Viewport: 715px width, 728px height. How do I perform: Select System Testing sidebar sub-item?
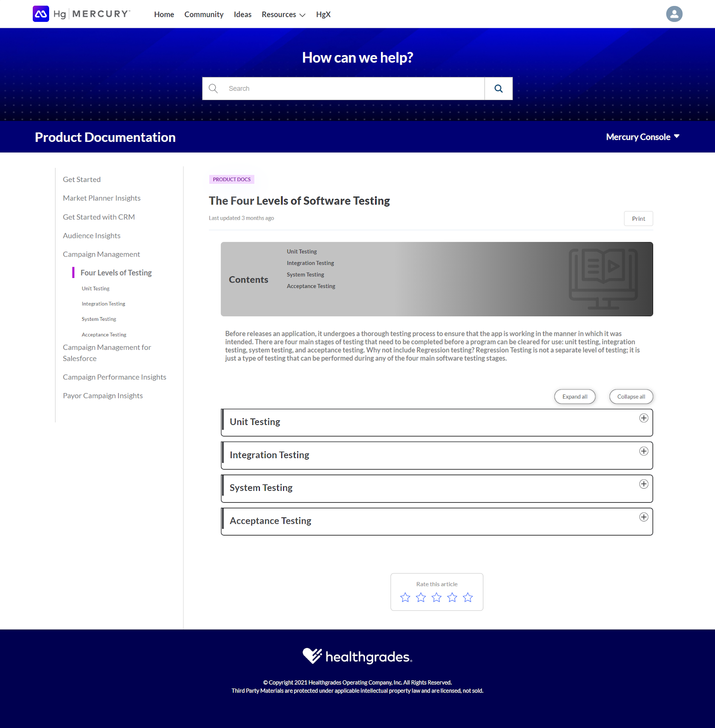pos(99,319)
